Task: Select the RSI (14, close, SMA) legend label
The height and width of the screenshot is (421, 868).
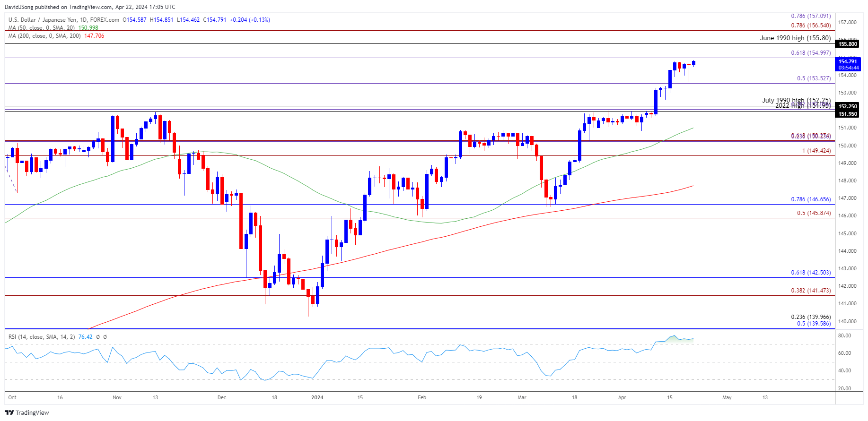Action: [x=42, y=337]
